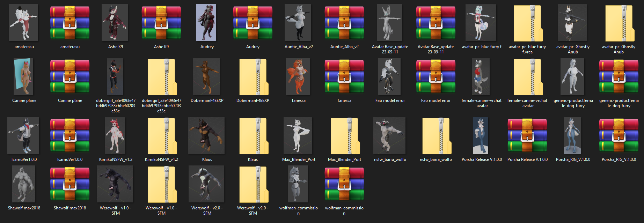Select Werewolf - v1.0 - SFM zipped folder
This screenshot has height=223, width=644.
pyautogui.click(x=163, y=184)
